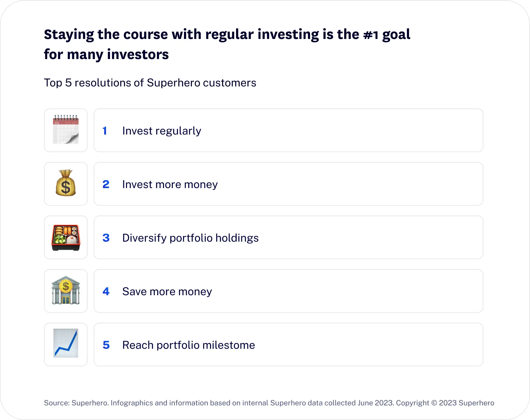Select the Invest regularly row

(288, 130)
